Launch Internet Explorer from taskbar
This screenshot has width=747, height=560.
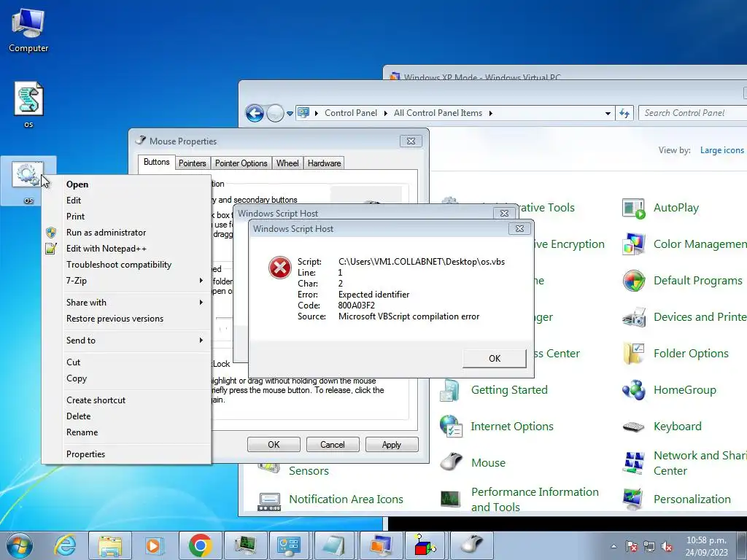coord(65,545)
